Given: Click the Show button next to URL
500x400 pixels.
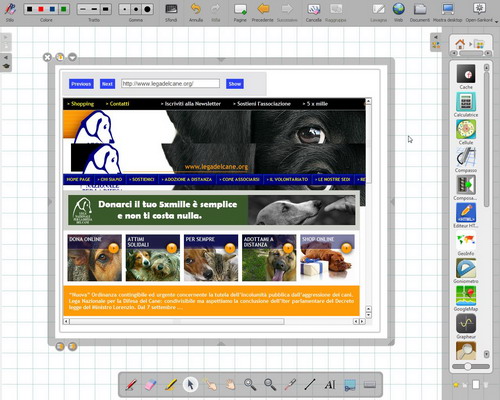Looking at the screenshot, I should click(x=235, y=84).
